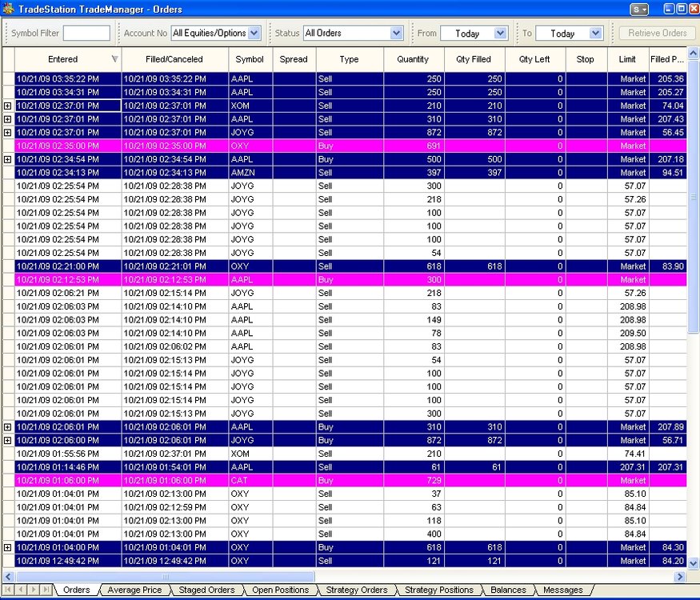Select the AMZN sell 397 order row
700x600 pixels.
pyautogui.click(x=350, y=173)
